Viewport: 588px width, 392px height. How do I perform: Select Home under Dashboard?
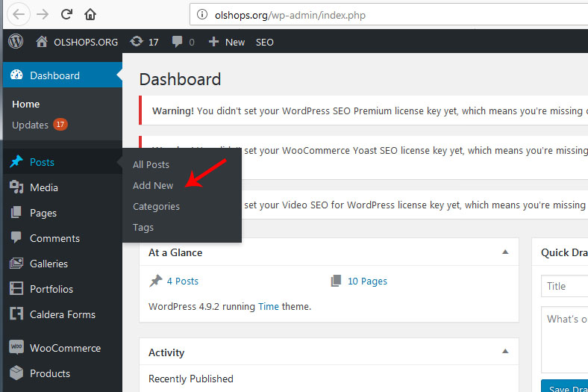coord(25,105)
